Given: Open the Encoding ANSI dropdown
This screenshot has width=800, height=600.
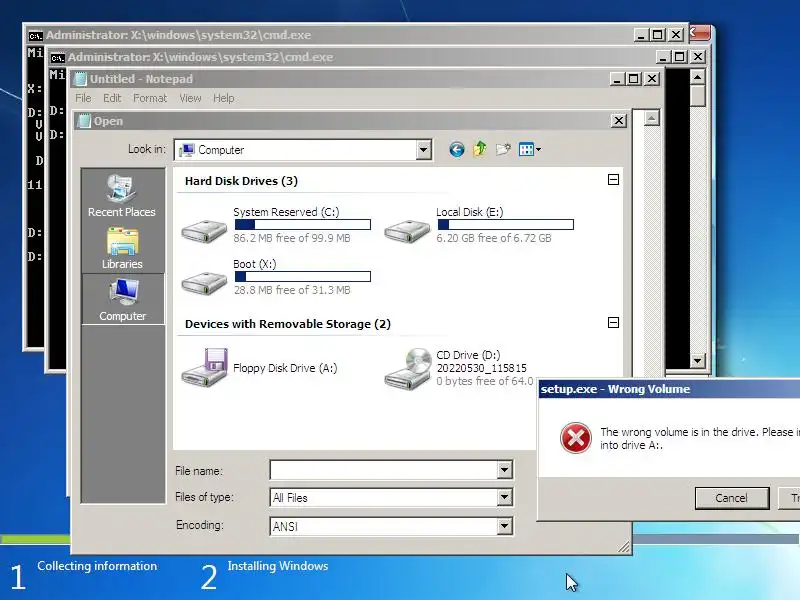Looking at the screenshot, I should (x=504, y=526).
